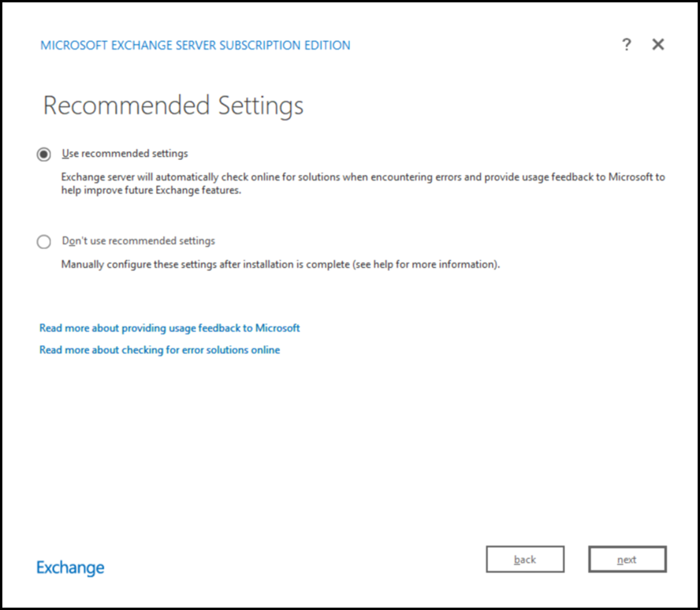
Task: Click the "Don't use recommended settings" label text
Action: 138,241
